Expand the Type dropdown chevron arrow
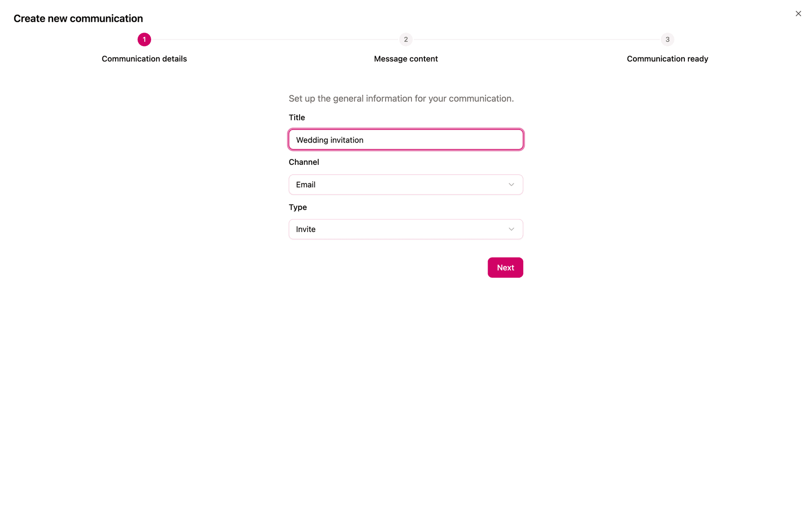812x508 pixels. pyautogui.click(x=511, y=229)
